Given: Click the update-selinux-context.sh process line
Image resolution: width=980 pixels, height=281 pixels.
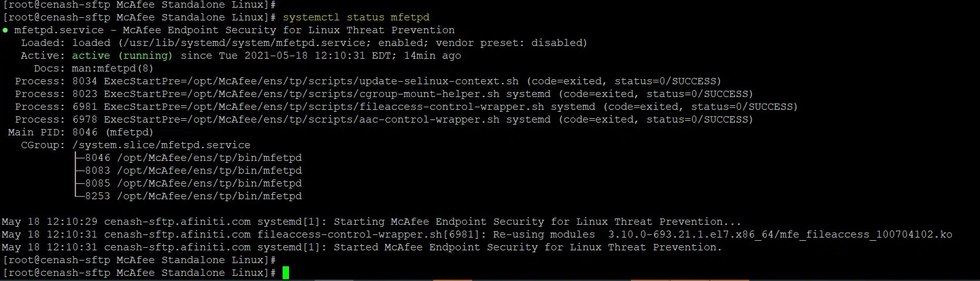Looking at the screenshot, I should pos(367,81).
